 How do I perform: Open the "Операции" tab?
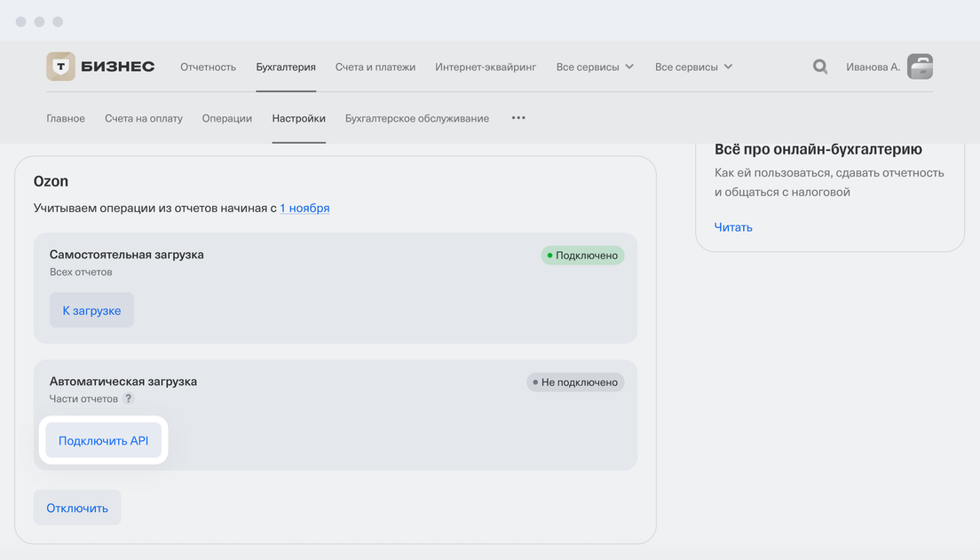[x=226, y=118]
